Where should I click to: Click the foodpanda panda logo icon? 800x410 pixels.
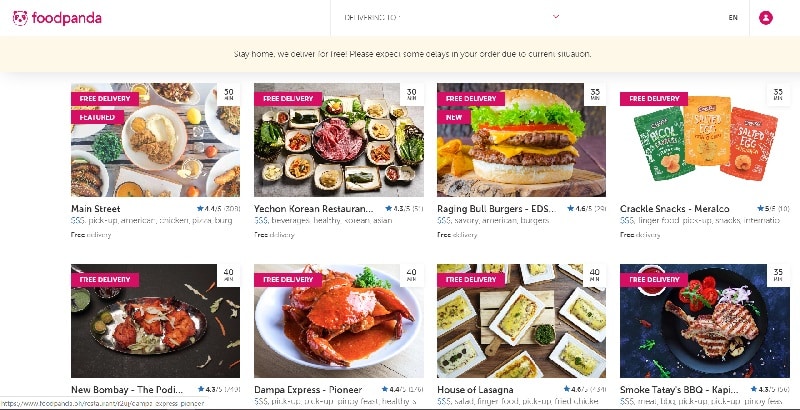pyautogui.click(x=20, y=18)
